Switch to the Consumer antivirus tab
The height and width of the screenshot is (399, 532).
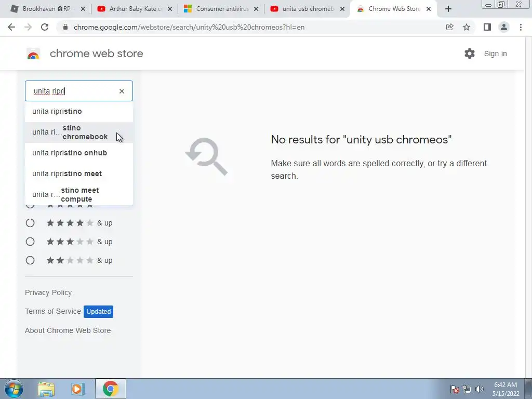[x=220, y=9]
